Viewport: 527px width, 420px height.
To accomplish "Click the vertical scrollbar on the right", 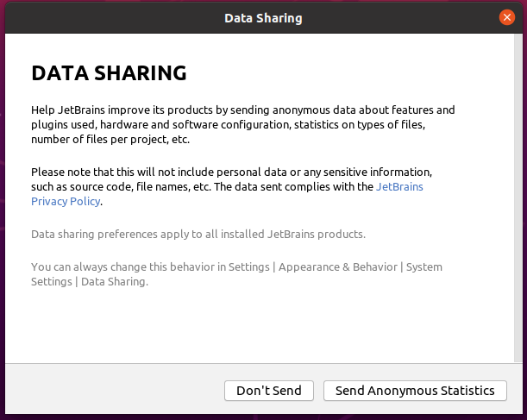I will tap(518, 198).
